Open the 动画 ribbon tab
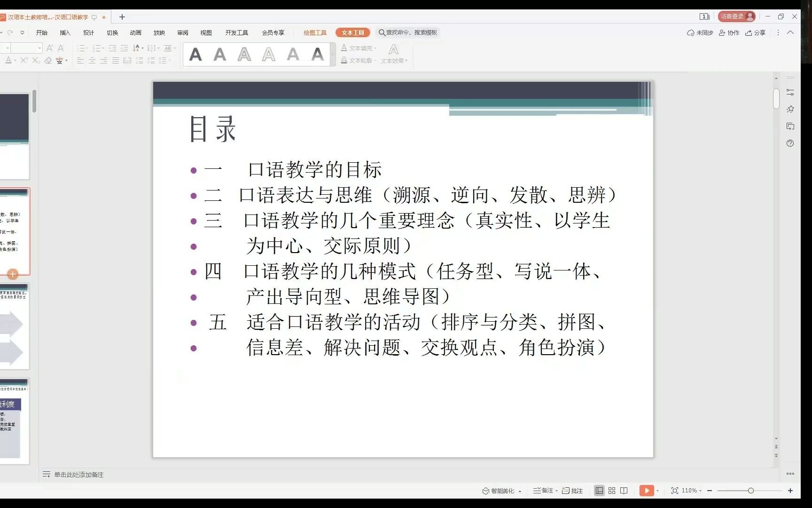Viewport: 812px width, 508px height. [136, 32]
